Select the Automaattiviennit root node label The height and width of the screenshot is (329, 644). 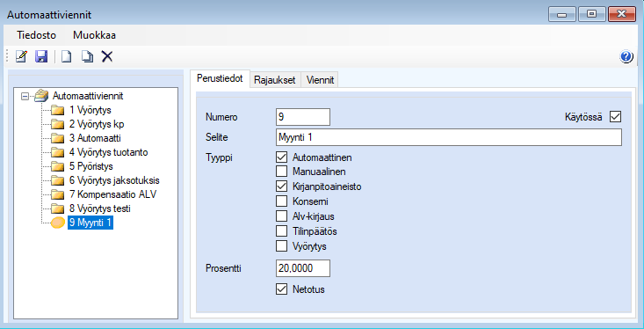(88, 96)
